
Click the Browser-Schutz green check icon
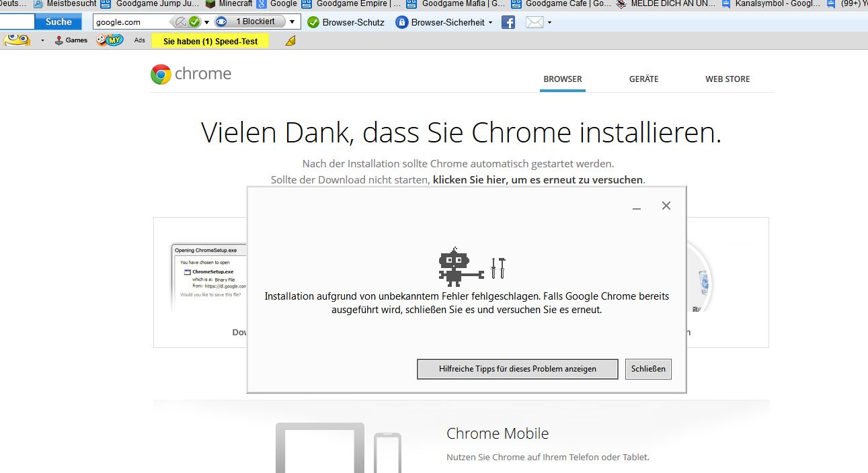tap(313, 22)
